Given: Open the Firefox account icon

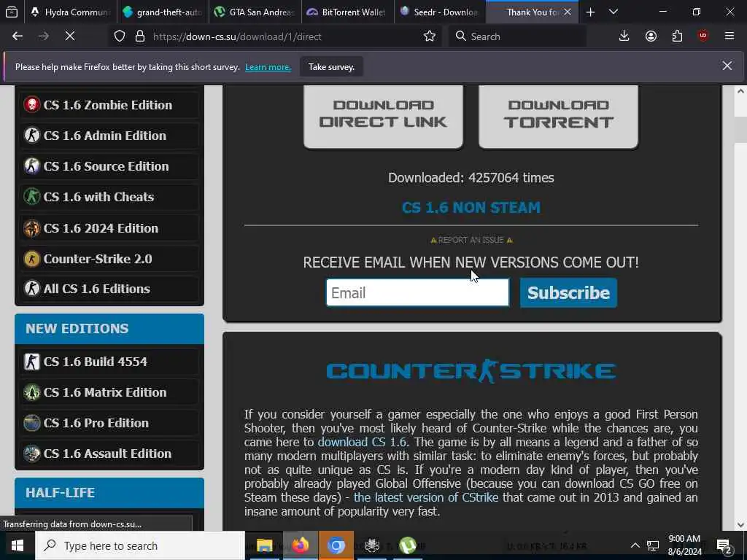Looking at the screenshot, I should pyautogui.click(x=651, y=36).
